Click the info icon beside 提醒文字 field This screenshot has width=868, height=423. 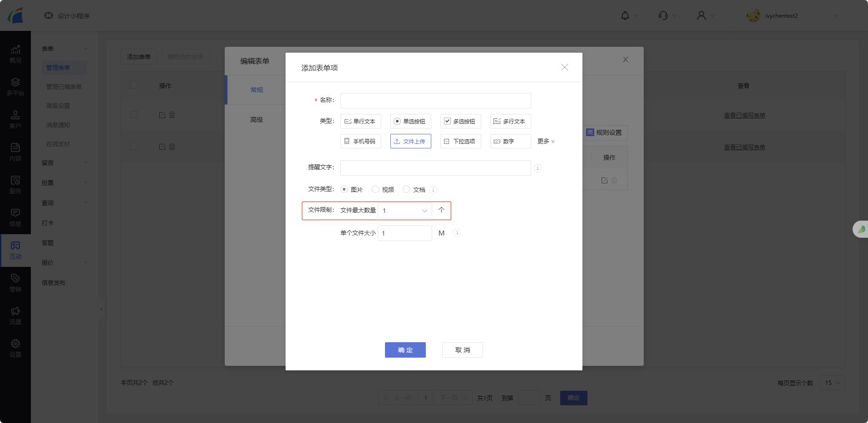pos(538,168)
